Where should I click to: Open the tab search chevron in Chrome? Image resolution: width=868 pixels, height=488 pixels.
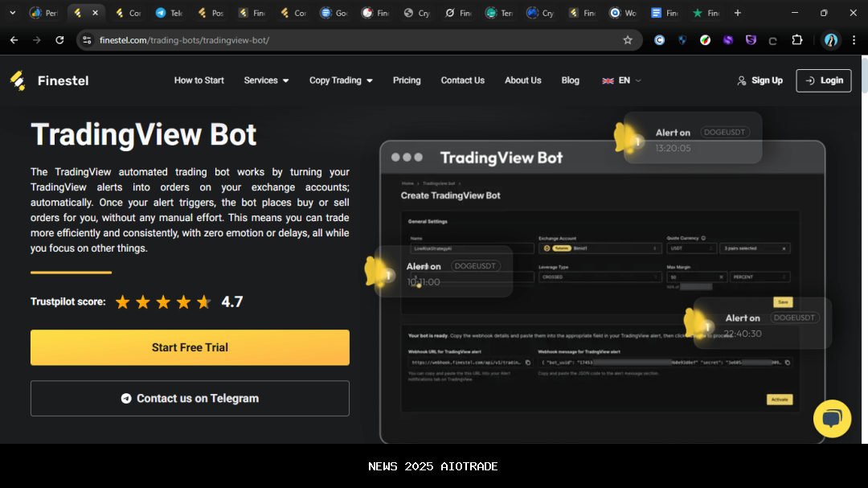tap(12, 13)
